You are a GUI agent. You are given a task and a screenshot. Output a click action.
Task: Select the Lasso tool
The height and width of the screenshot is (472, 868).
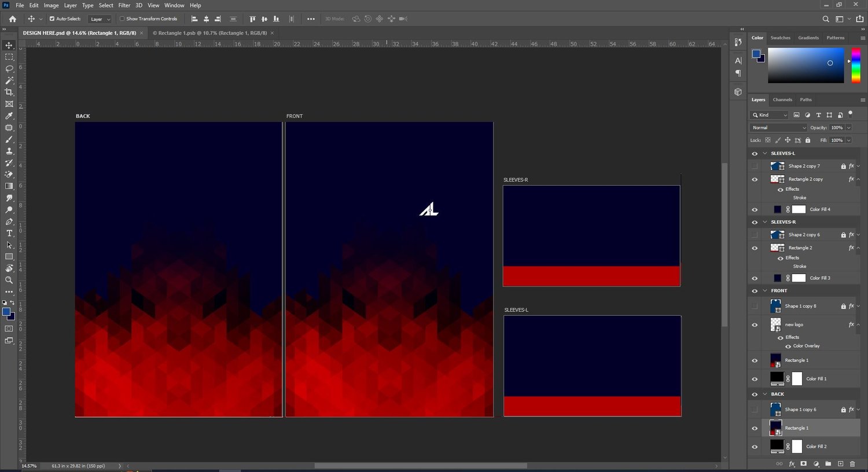tap(9, 68)
